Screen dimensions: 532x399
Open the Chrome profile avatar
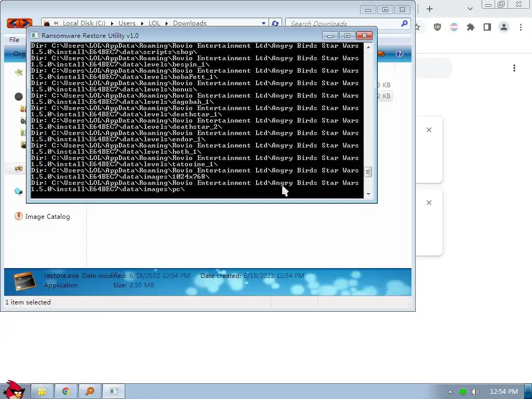(x=504, y=27)
